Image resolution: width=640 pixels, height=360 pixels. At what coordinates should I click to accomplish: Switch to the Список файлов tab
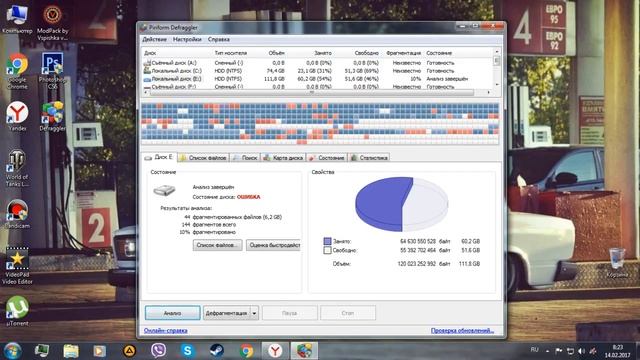pos(203,158)
